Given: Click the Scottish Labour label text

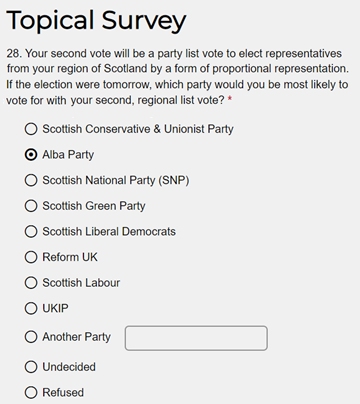Looking at the screenshot, I should coord(81,283).
